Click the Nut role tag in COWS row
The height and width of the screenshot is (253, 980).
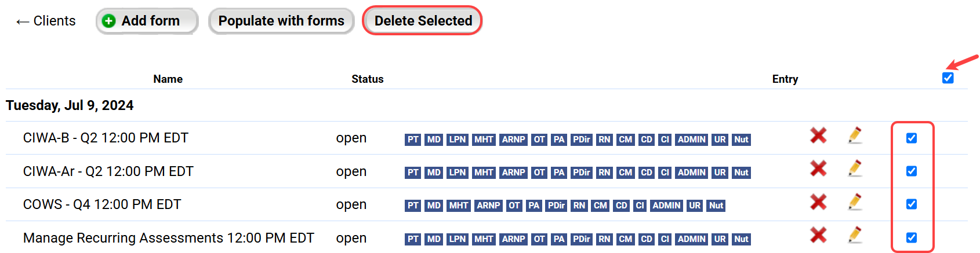716,206
